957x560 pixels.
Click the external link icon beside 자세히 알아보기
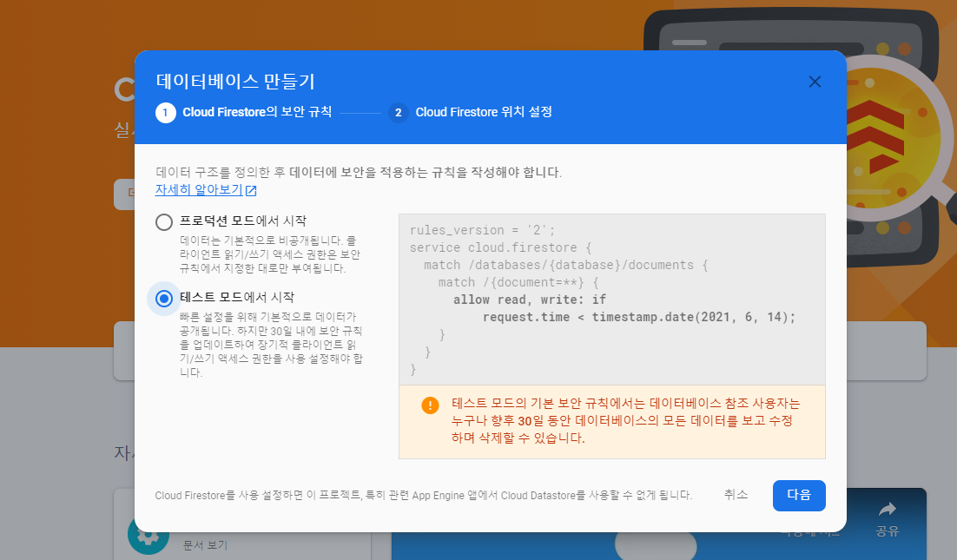[251, 190]
